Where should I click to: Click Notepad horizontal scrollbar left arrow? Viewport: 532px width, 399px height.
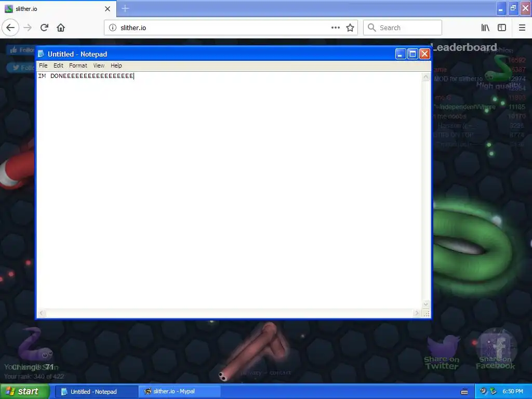point(42,313)
